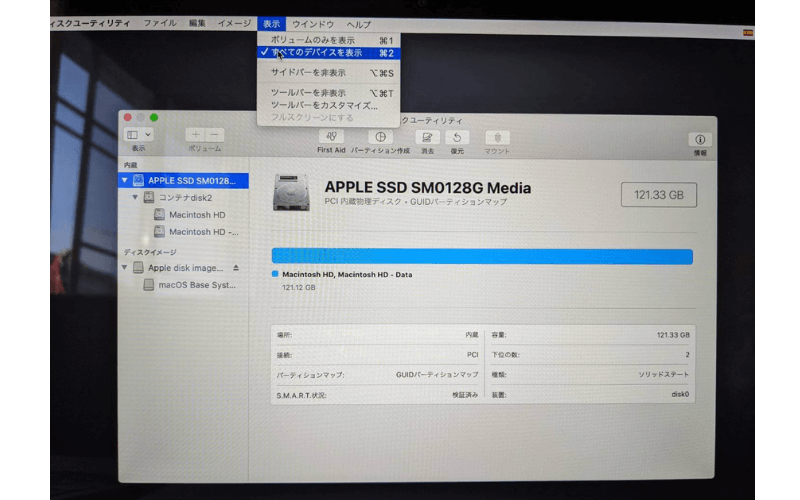Click the blue Macintosh HD legend square
This screenshot has height=500, width=800.
click(x=275, y=274)
